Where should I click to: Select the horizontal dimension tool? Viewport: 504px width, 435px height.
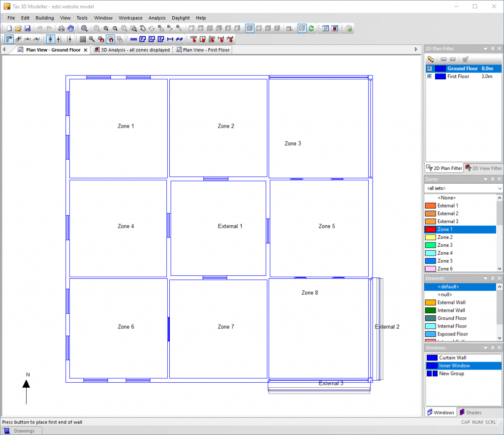click(170, 39)
